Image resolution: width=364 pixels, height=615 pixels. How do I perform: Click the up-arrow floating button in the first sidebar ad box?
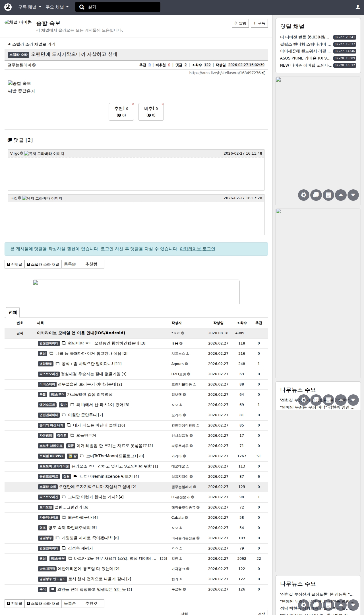click(x=341, y=195)
